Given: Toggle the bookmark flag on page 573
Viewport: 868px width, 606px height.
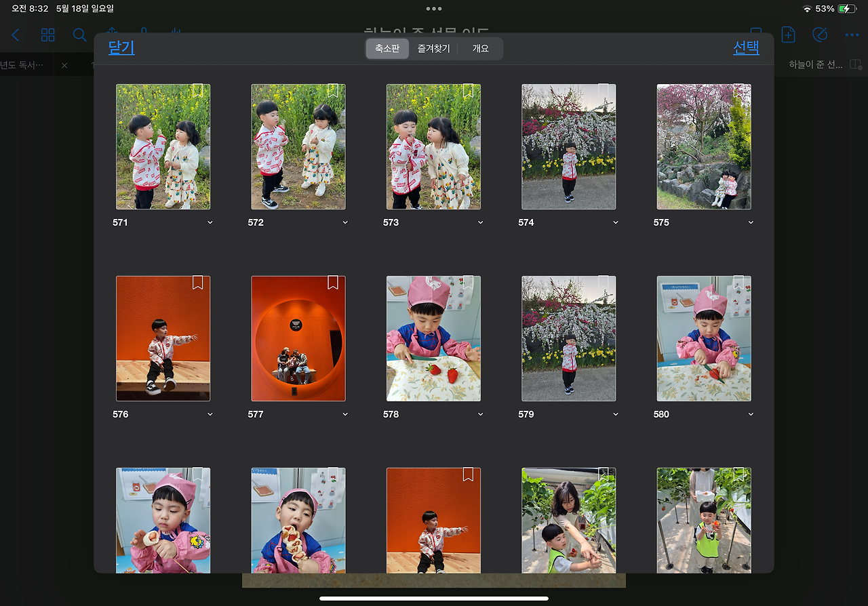Looking at the screenshot, I should coord(467,90).
